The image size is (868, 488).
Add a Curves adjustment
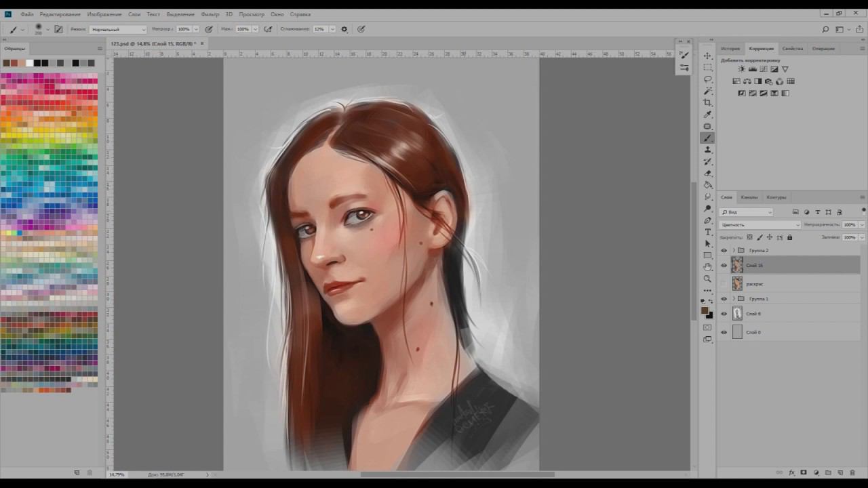763,69
